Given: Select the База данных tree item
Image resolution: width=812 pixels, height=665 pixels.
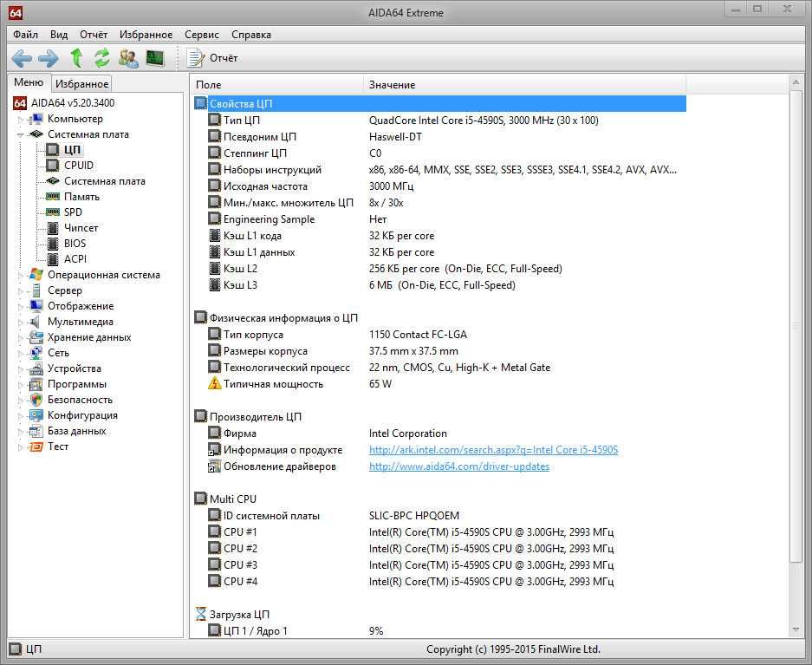Looking at the screenshot, I should click(76, 431).
